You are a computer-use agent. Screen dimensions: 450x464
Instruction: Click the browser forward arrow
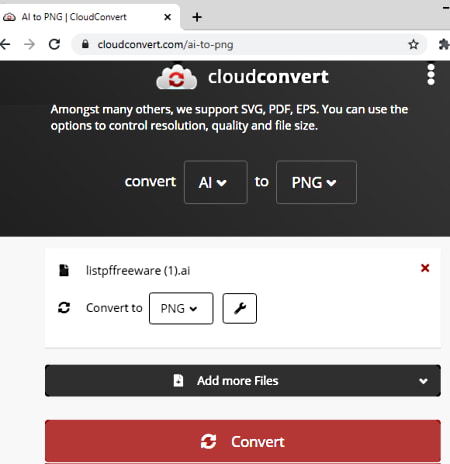pyautogui.click(x=30, y=44)
